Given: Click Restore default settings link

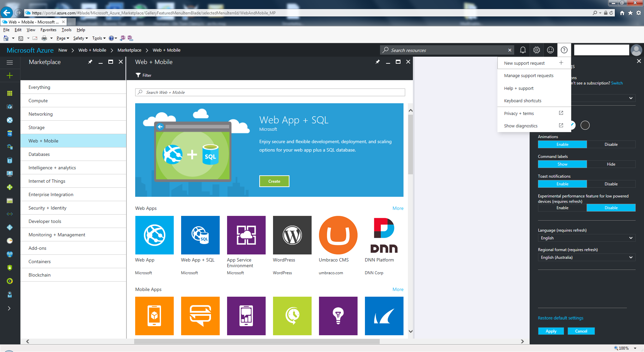Looking at the screenshot, I should (x=560, y=318).
